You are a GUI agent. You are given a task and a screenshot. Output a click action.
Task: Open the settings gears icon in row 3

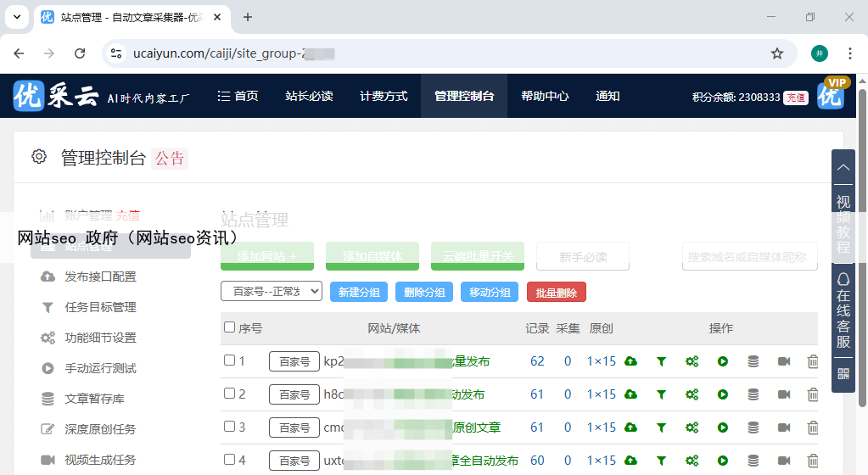[x=692, y=427]
